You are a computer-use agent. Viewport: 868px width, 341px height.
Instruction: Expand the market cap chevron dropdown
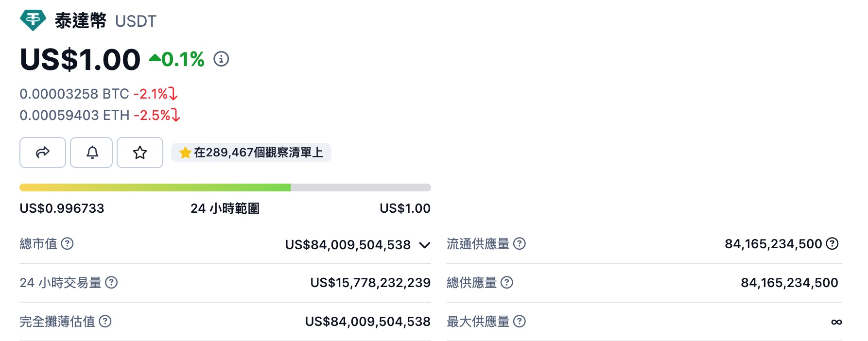tap(424, 245)
